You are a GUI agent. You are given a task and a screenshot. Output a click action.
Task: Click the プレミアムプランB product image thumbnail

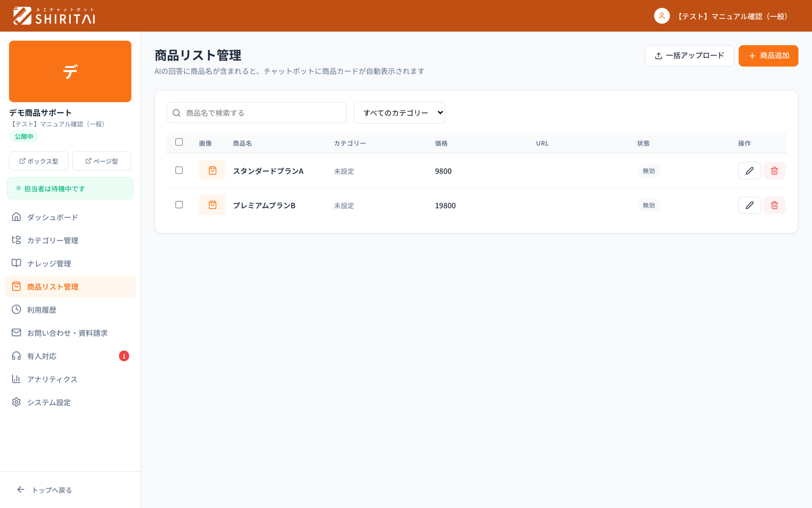212,204
